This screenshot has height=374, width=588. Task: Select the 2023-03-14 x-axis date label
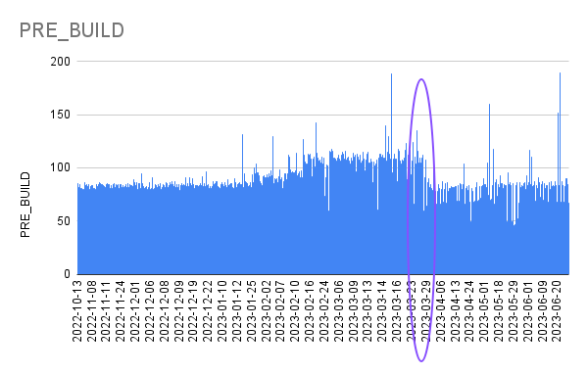(382, 311)
